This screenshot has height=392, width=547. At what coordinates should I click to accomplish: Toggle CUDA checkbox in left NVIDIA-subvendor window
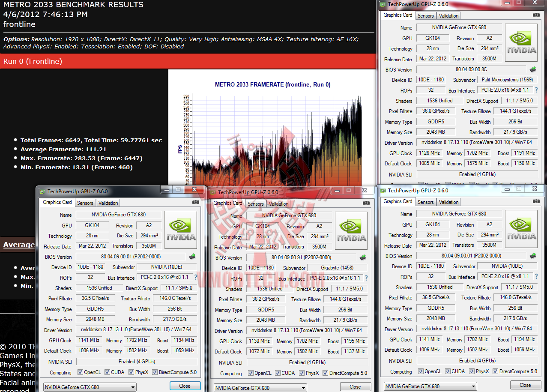[108, 372]
